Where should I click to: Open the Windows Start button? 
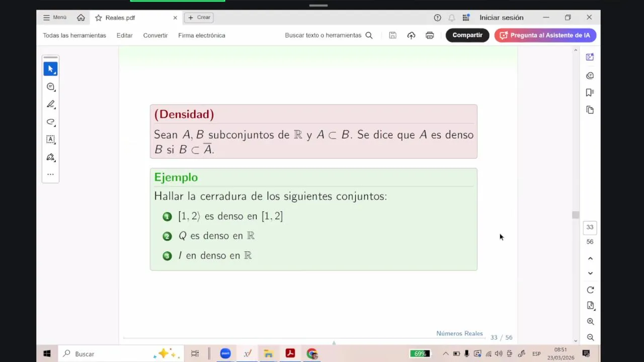click(x=47, y=354)
